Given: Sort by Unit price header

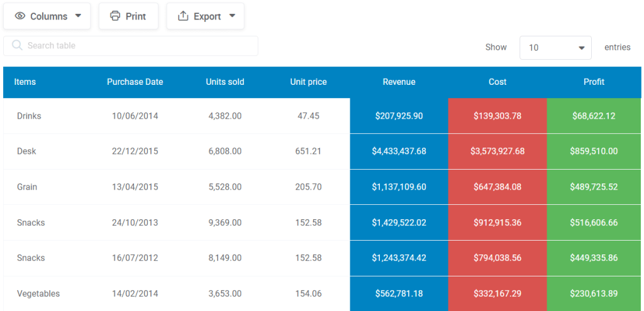Looking at the screenshot, I should 308,82.
